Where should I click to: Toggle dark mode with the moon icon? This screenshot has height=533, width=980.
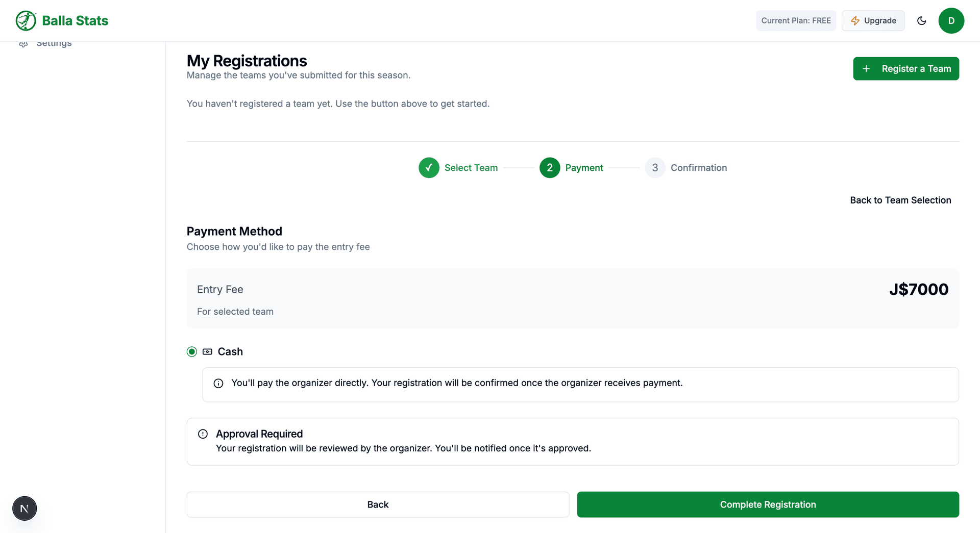click(x=922, y=20)
